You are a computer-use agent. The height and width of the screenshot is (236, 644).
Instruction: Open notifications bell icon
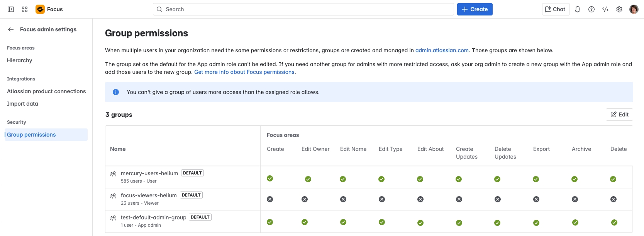click(578, 9)
